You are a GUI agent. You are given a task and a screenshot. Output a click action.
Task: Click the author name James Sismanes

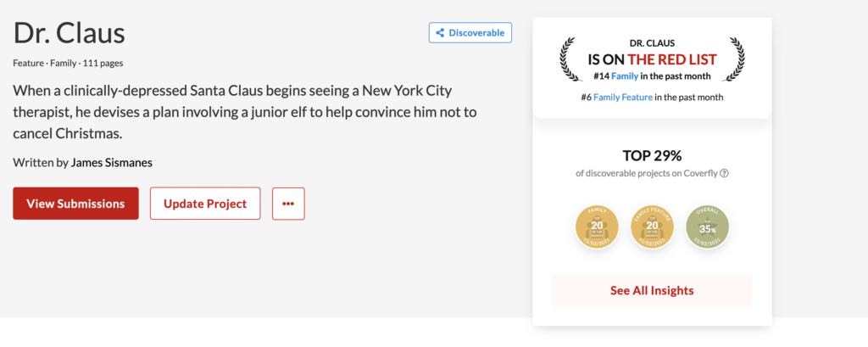(x=114, y=161)
